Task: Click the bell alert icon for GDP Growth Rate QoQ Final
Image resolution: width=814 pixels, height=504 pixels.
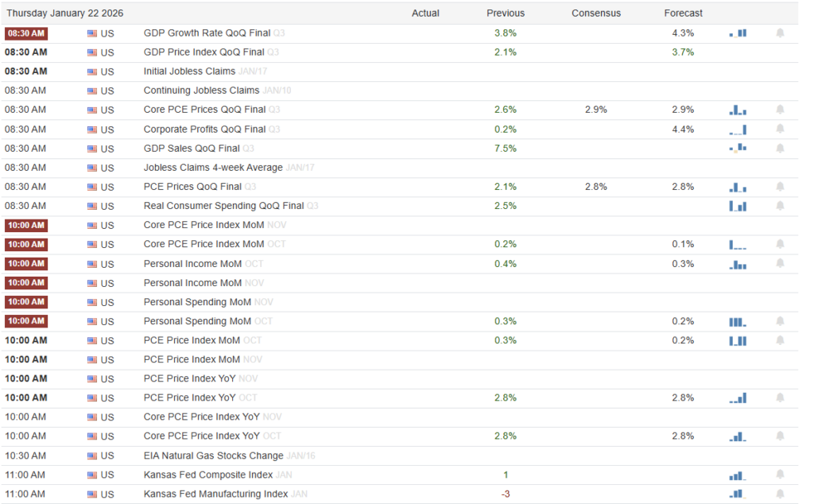Action: tap(780, 33)
